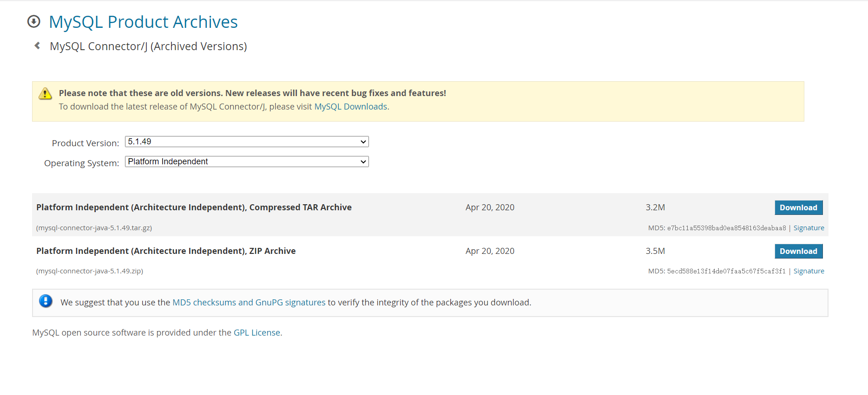
Task: Visit MD5 checksums and GnuPG signatures link
Action: (x=249, y=303)
